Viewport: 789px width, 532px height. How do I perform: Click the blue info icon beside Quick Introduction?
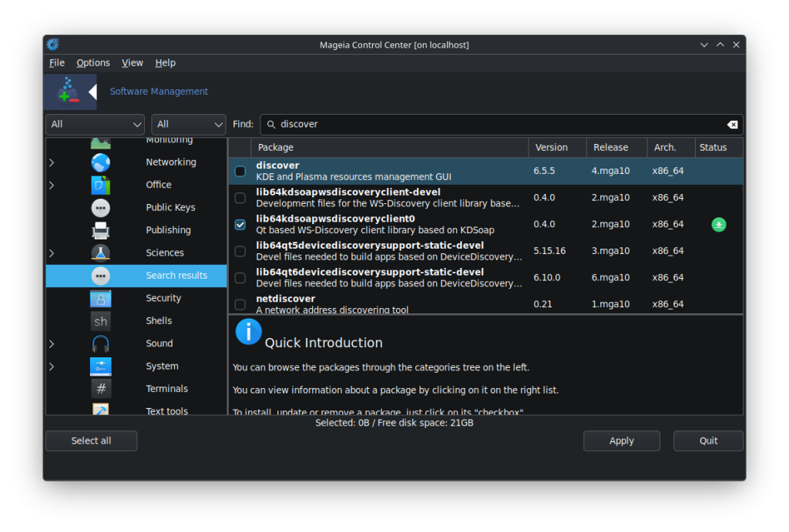coord(248,332)
